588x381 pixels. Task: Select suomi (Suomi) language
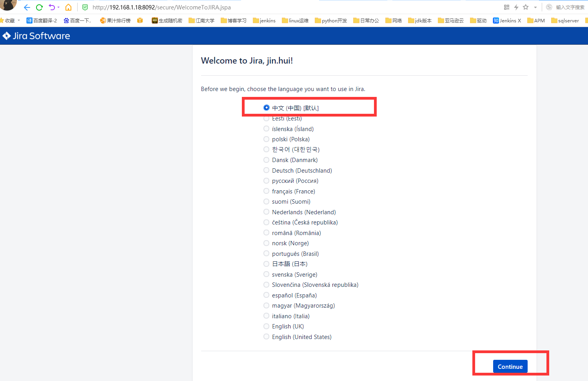(x=267, y=201)
